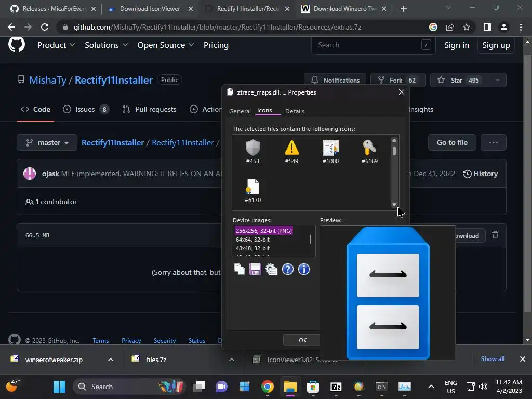Click the Sign in link
The image size is (532, 399).
457,45
